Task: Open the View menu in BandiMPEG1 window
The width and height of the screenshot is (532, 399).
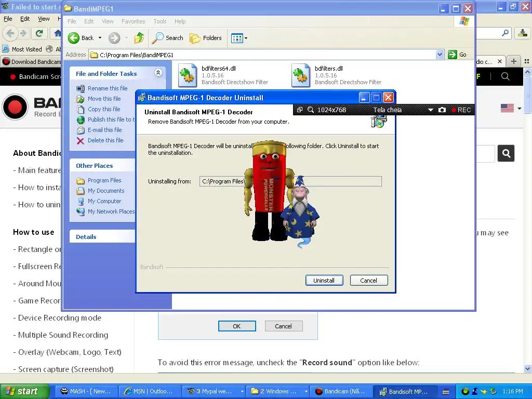Action: pyautogui.click(x=108, y=21)
